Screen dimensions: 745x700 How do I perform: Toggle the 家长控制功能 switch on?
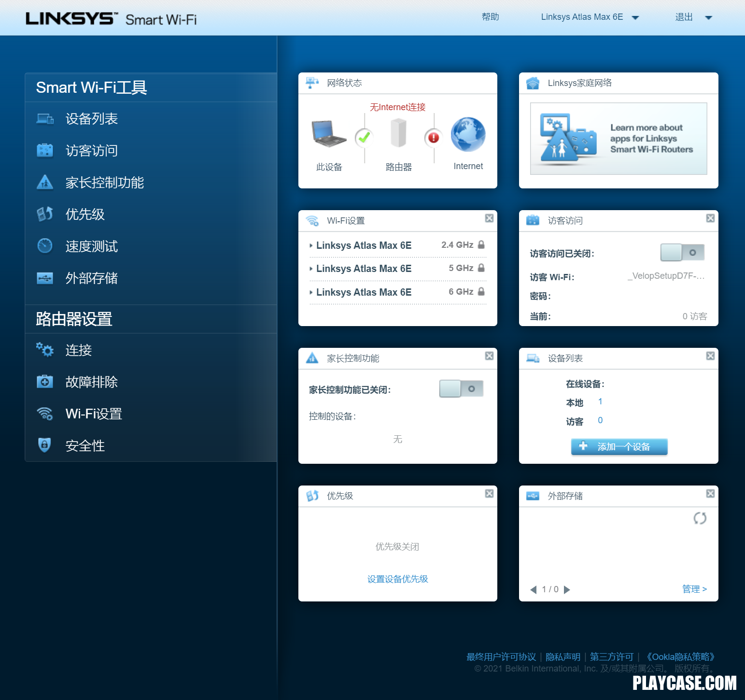click(x=461, y=388)
